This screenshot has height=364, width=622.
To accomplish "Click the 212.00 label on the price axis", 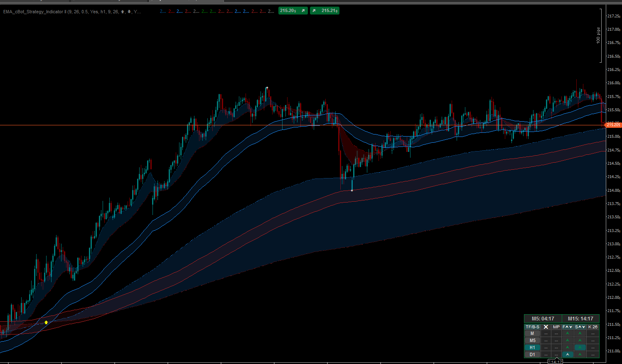I will (614, 298).
